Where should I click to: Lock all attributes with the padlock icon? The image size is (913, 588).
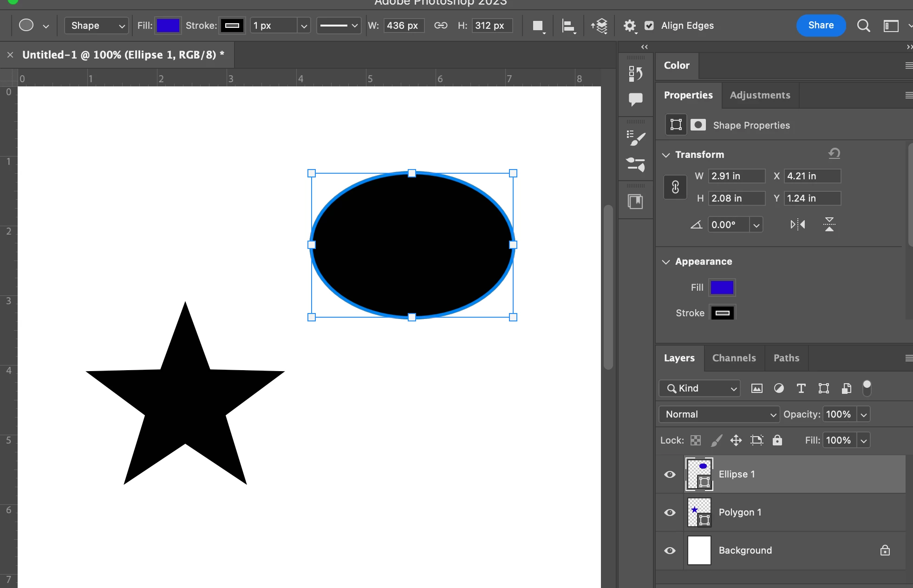pos(777,440)
